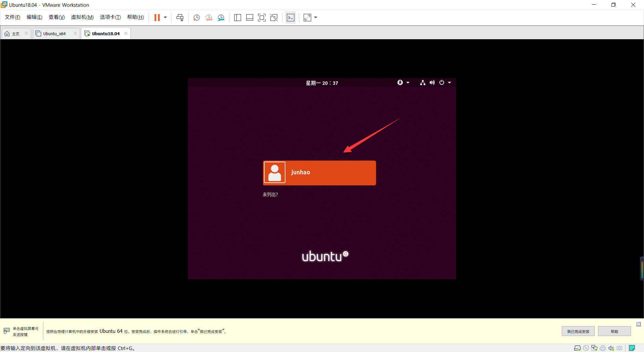644x352 pixels.
Task: Click the keyboard icon in the hint bar
Action: tap(7, 331)
